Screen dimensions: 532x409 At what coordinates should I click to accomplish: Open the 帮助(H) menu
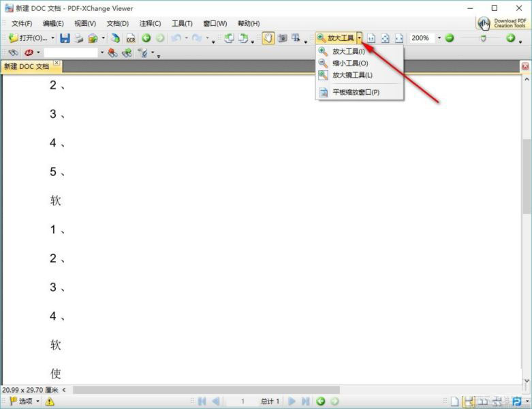pyautogui.click(x=249, y=23)
